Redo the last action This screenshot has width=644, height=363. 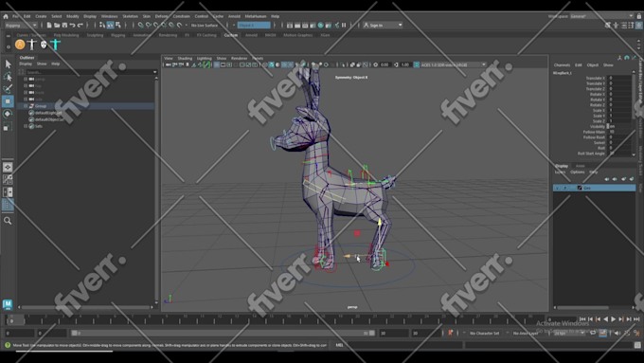(x=80, y=26)
